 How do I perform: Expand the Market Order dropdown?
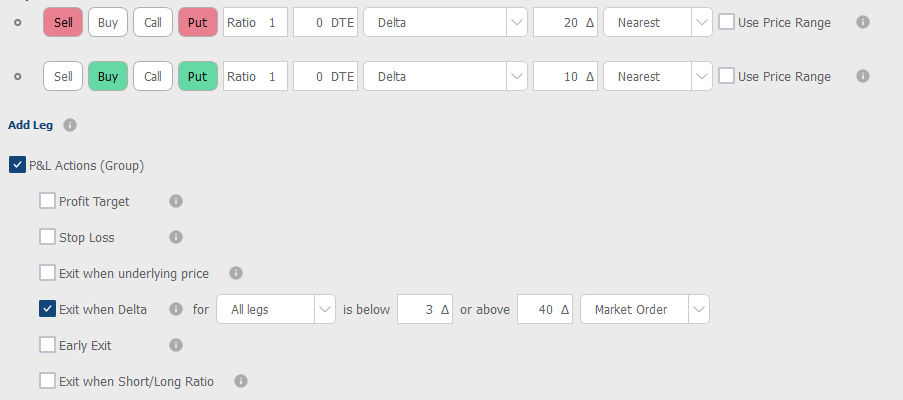point(644,309)
